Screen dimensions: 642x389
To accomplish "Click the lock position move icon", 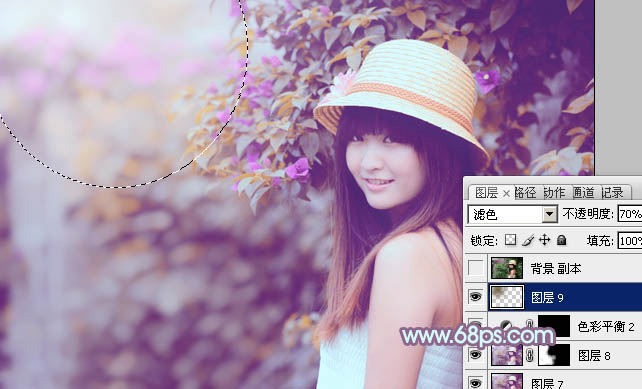I will click(544, 240).
